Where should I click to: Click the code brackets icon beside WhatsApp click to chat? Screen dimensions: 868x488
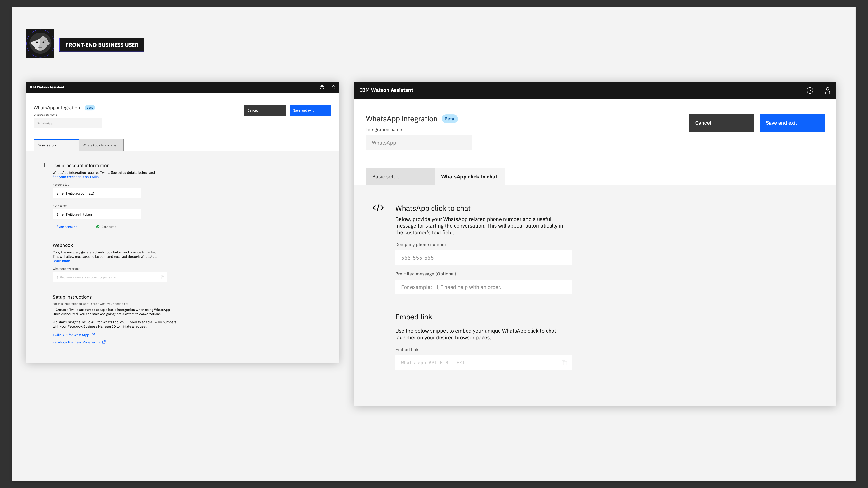click(x=378, y=208)
